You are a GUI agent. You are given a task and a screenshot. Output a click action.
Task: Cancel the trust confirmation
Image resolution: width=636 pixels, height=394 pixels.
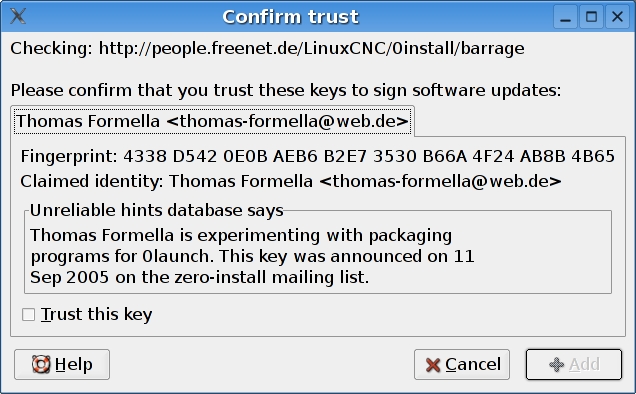[462, 364]
